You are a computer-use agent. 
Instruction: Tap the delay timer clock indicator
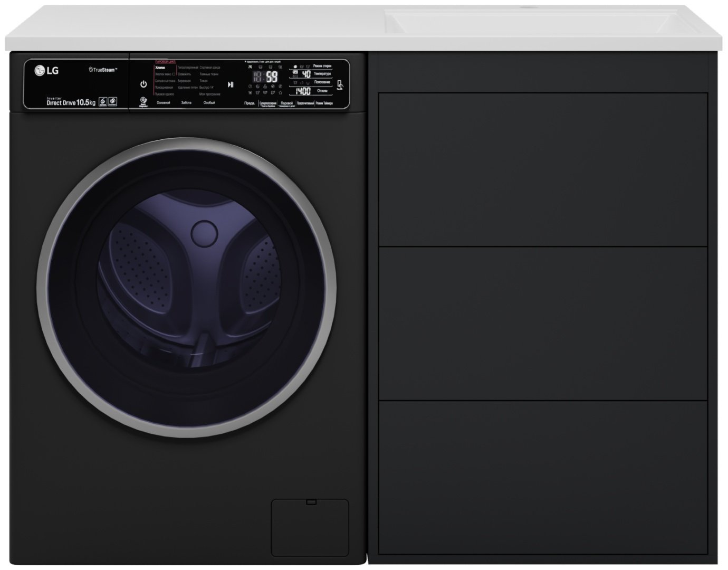pyautogui.click(x=250, y=87)
